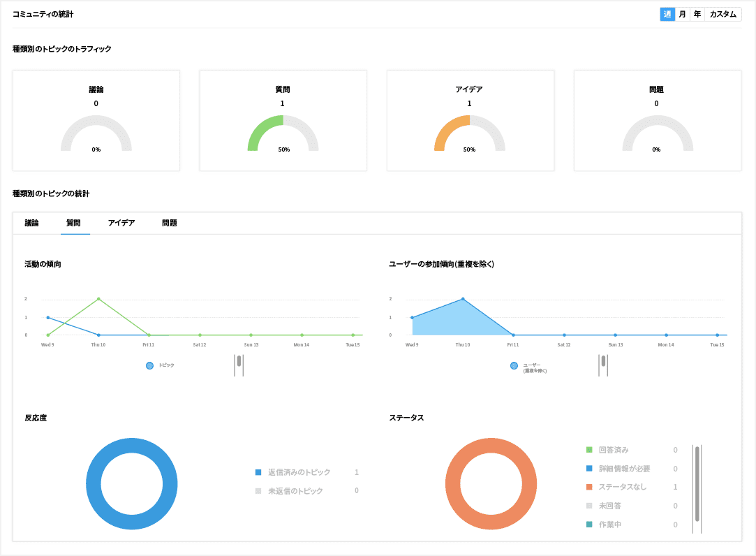The width and height of the screenshot is (756, 556).
Task: Toggle the 回答済み green swatch
Action: click(x=589, y=450)
